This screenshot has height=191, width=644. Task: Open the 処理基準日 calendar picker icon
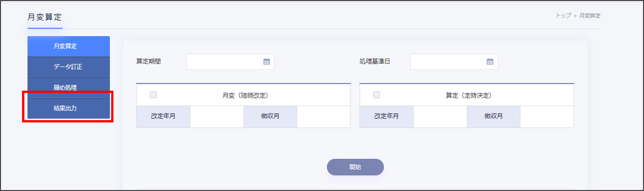coord(490,62)
